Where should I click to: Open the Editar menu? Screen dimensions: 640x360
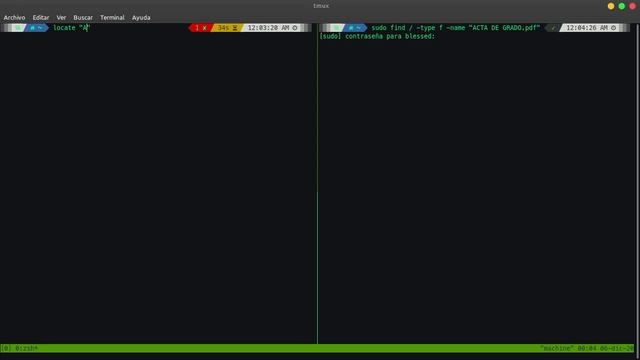pyautogui.click(x=41, y=18)
